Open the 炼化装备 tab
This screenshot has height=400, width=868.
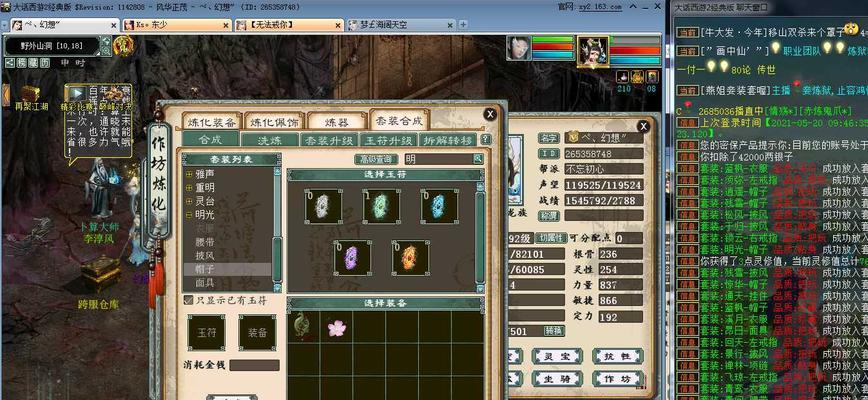pyautogui.click(x=213, y=122)
